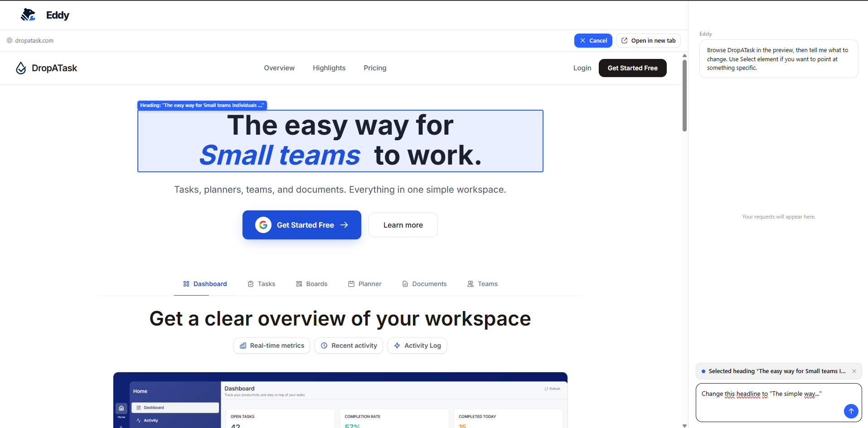868x428 pixels.
Task: Dismiss the selected heading chip with X
Action: point(854,371)
